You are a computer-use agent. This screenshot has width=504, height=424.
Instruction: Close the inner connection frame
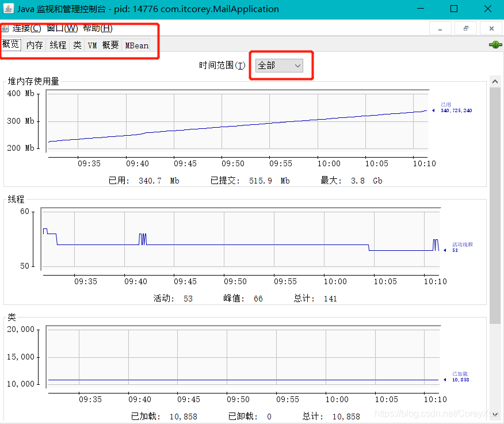coord(491,28)
